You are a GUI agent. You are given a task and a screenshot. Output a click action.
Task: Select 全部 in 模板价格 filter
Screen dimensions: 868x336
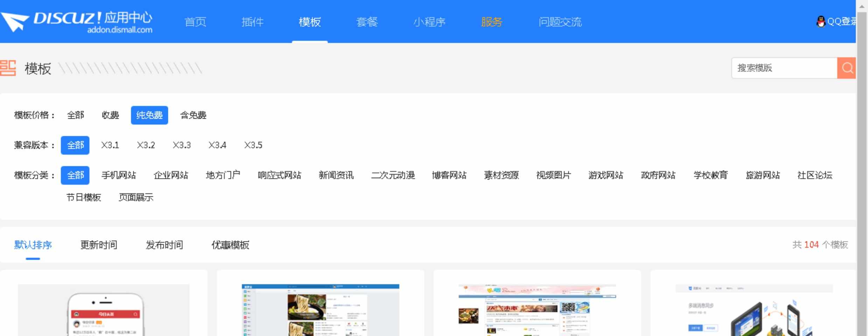(76, 115)
